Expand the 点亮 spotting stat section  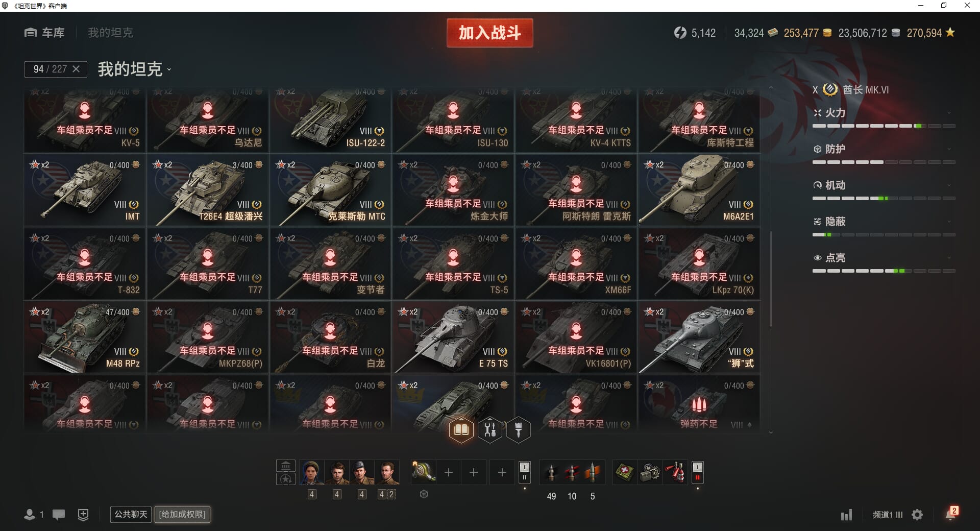pyautogui.click(x=884, y=258)
